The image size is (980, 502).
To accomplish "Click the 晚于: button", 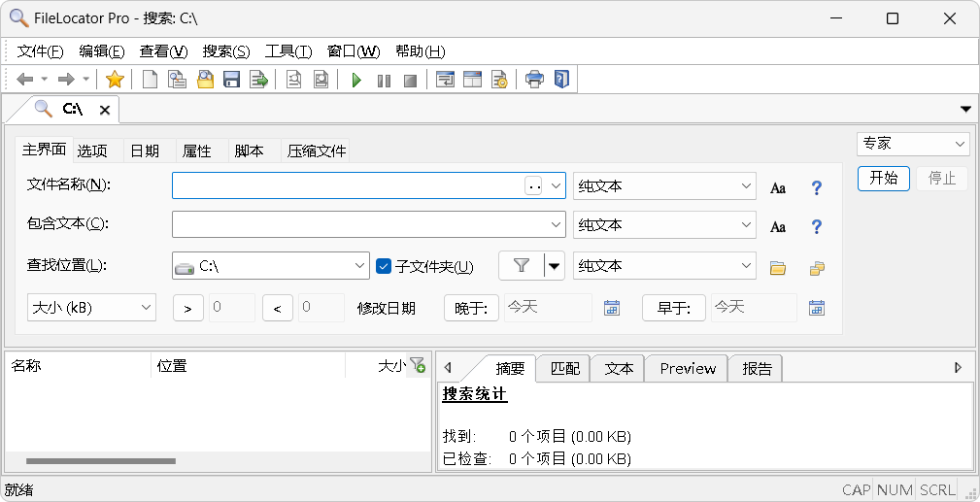I will click(471, 308).
